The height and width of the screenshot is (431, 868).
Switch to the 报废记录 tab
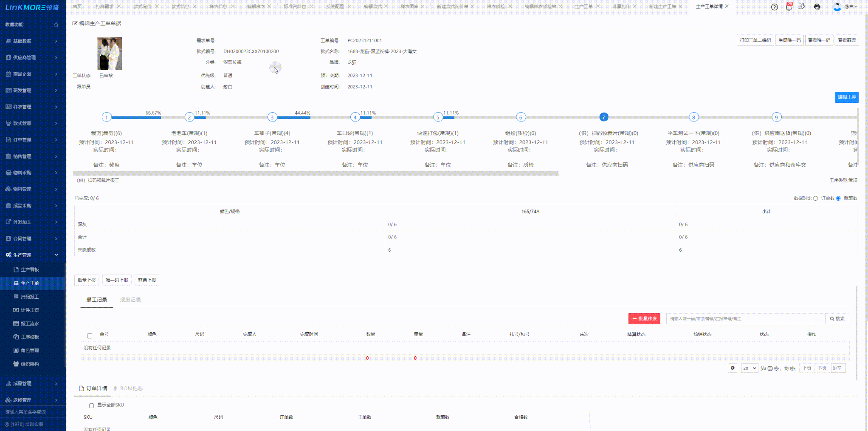[x=130, y=300]
